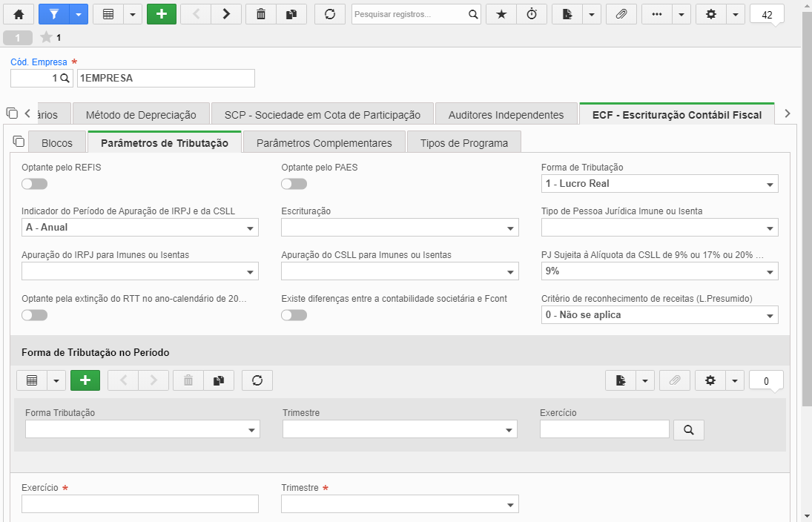Viewport: 812px width, 522px height.
Task: Switch to Parâmetros Complementares tab
Action: (x=324, y=143)
